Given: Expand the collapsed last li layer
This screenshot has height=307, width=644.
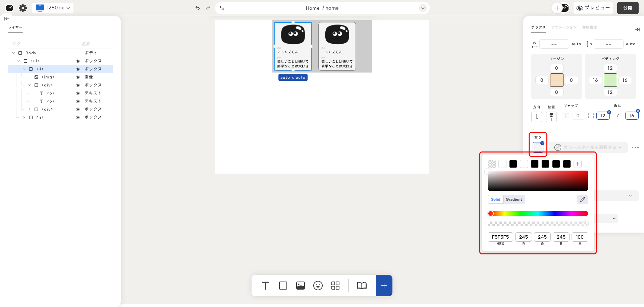Looking at the screenshot, I should point(24,117).
